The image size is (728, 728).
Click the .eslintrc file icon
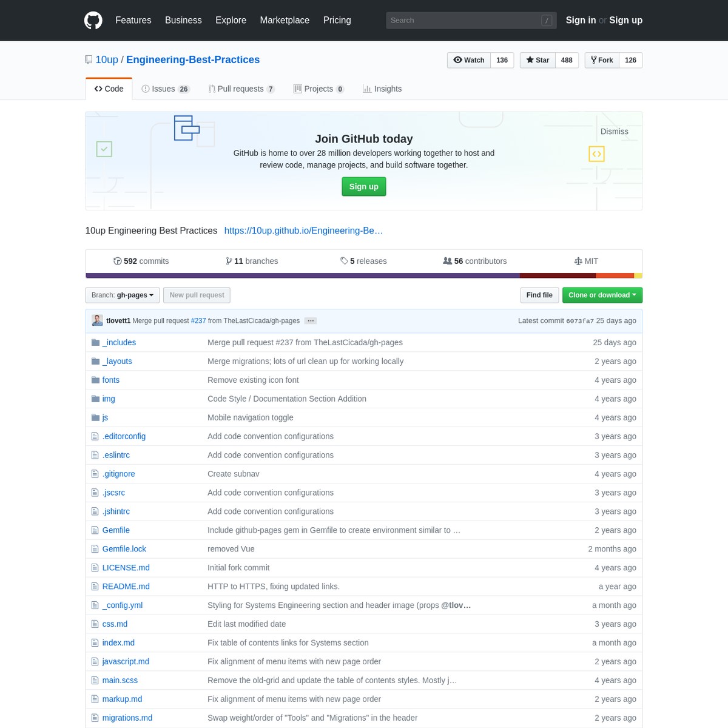[x=95, y=455]
